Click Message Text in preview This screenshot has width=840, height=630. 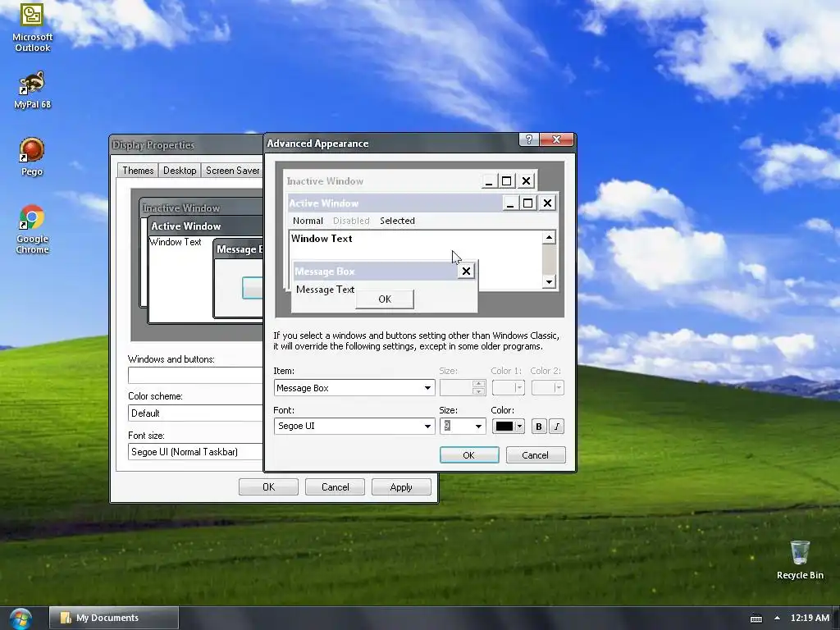[x=325, y=290]
